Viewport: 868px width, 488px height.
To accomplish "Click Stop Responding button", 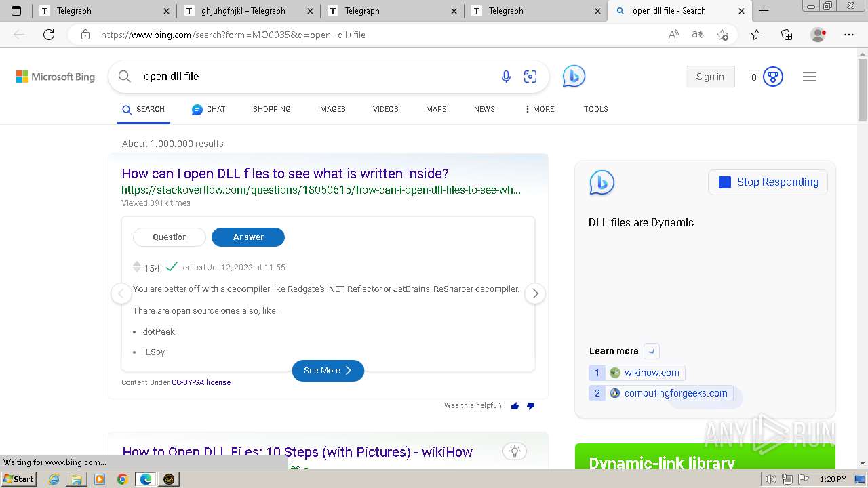I will coord(768,182).
